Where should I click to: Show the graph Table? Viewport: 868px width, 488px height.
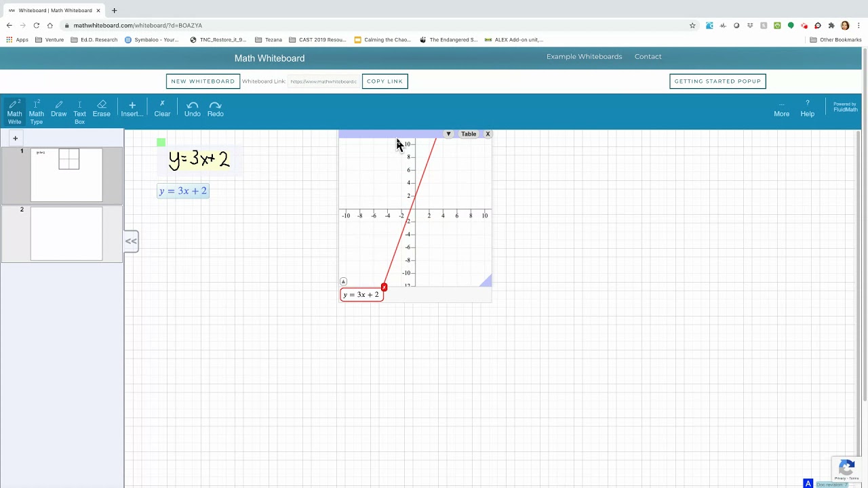pyautogui.click(x=469, y=134)
